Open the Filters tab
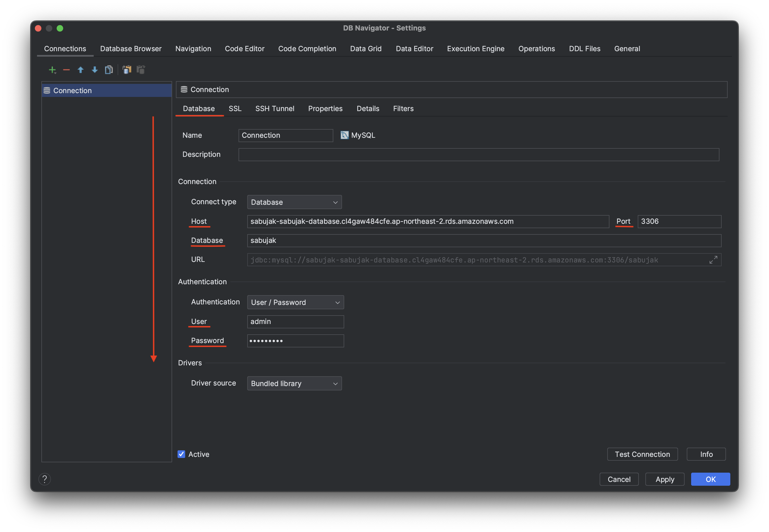This screenshot has width=769, height=532. pyautogui.click(x=403, y=109)
